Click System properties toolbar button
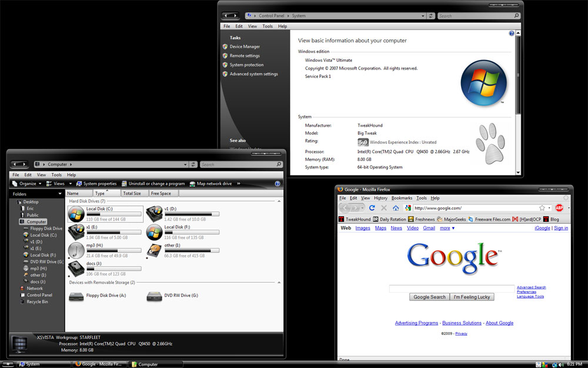Viewport: 588px width, 368px height. pyautogui.click(x=96, y=184)
